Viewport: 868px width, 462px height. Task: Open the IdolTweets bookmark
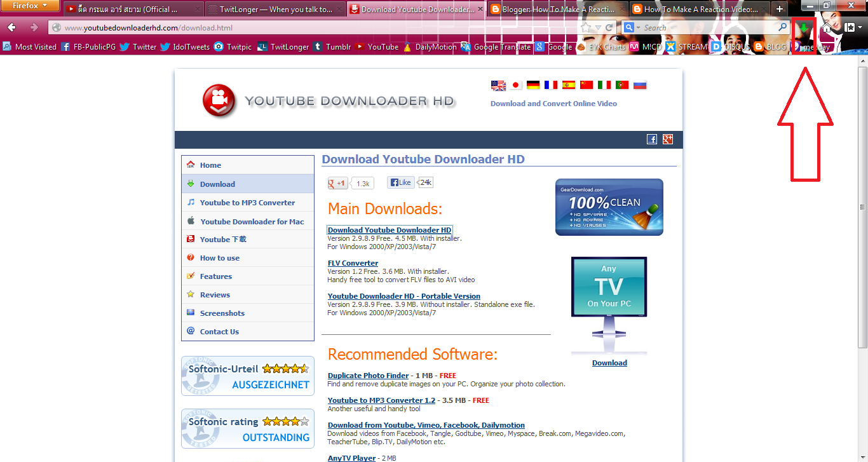186,46
